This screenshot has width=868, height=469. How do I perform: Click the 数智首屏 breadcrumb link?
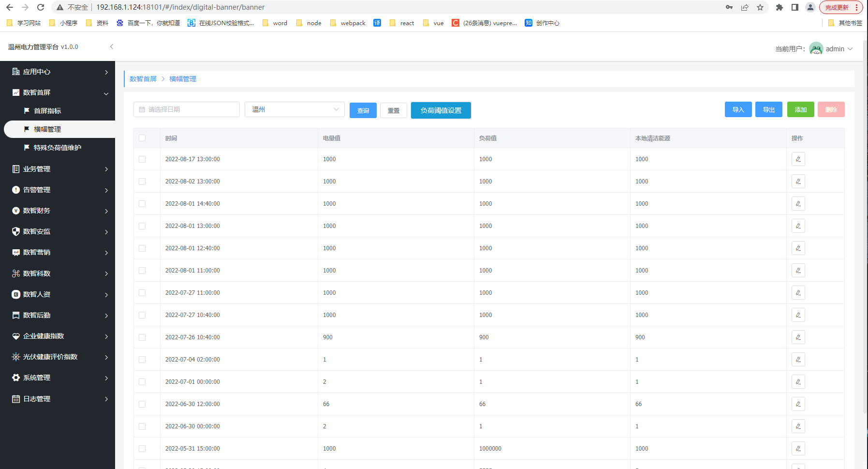[x=143, y=79]
